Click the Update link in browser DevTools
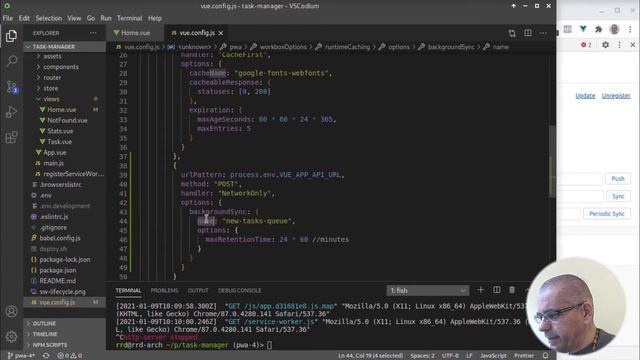640x360 pixels. (x=585, y=96)
